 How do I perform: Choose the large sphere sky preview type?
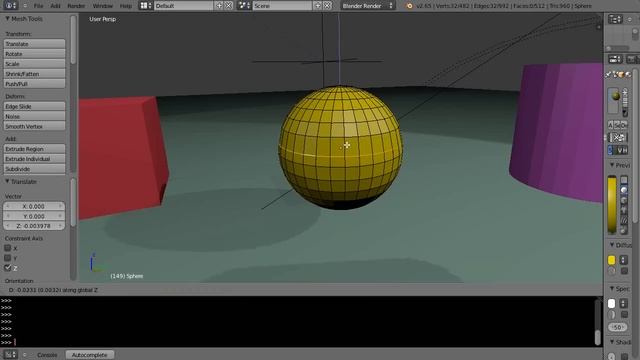click(x=624, y=230)
